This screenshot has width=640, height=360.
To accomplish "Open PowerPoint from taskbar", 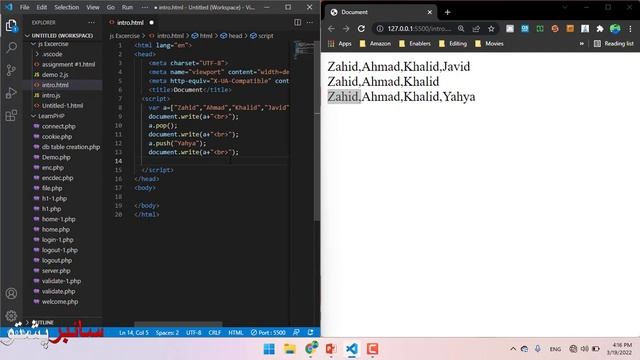I will coord(331,349).
